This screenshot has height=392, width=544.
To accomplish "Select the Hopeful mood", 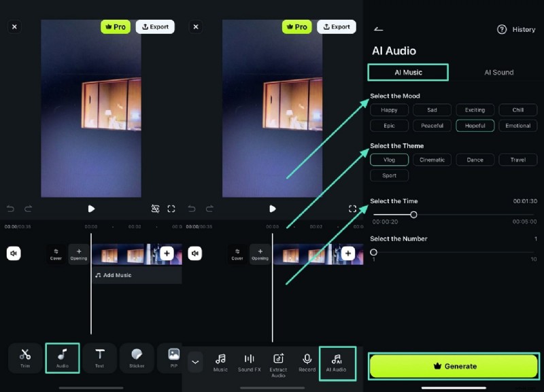I will (x=475, y=126).
